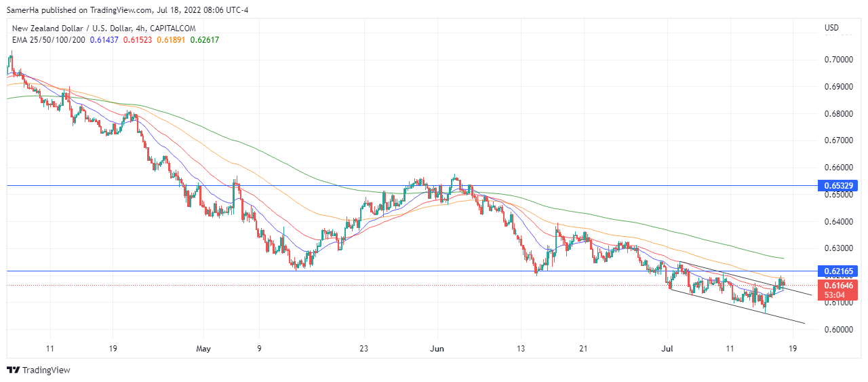Screen dimensions: 868x382
Task: Click the Jul label on time axis
Action: click(668, 349)
